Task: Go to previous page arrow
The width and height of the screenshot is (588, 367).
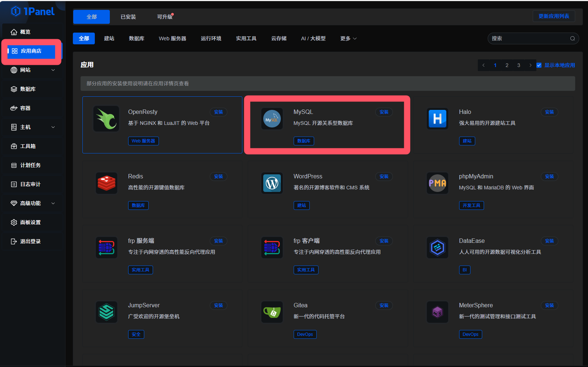Action: [x=484, y=65]
